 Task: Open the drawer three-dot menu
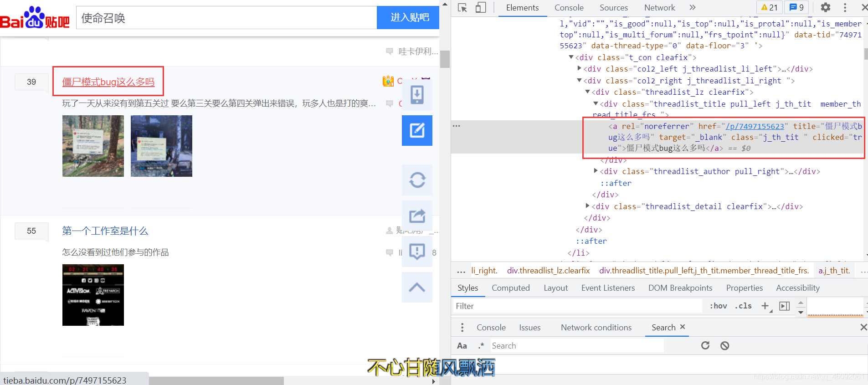(462, 328)
